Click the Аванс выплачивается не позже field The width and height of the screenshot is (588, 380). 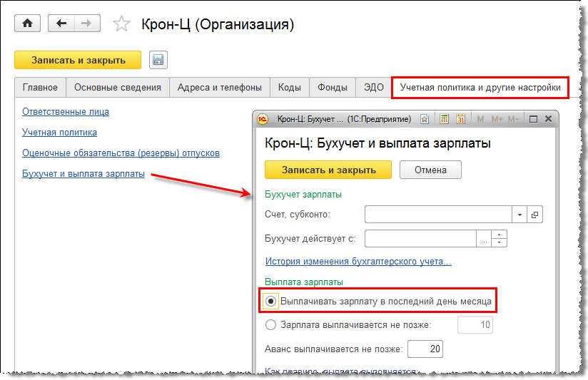(425, 349)
